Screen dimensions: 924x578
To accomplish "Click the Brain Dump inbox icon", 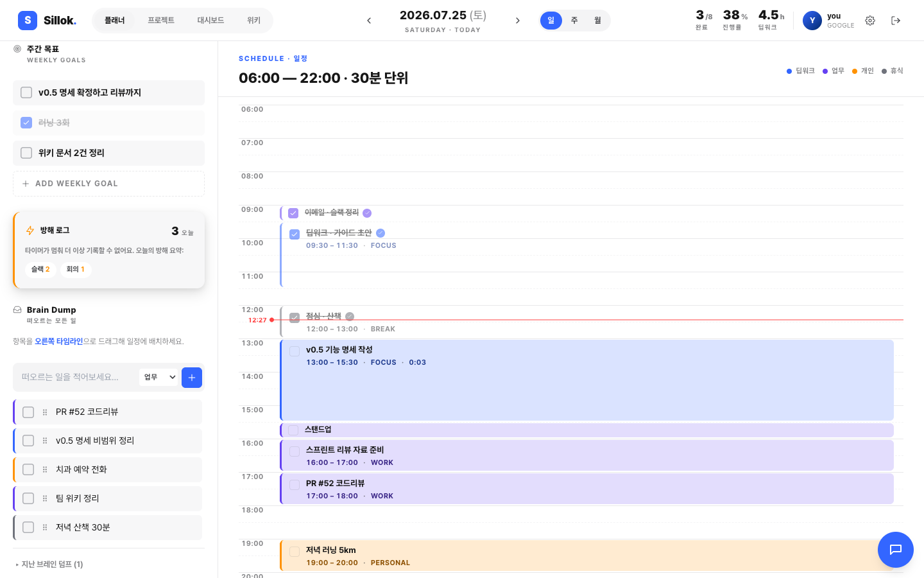I will point(17,310).
